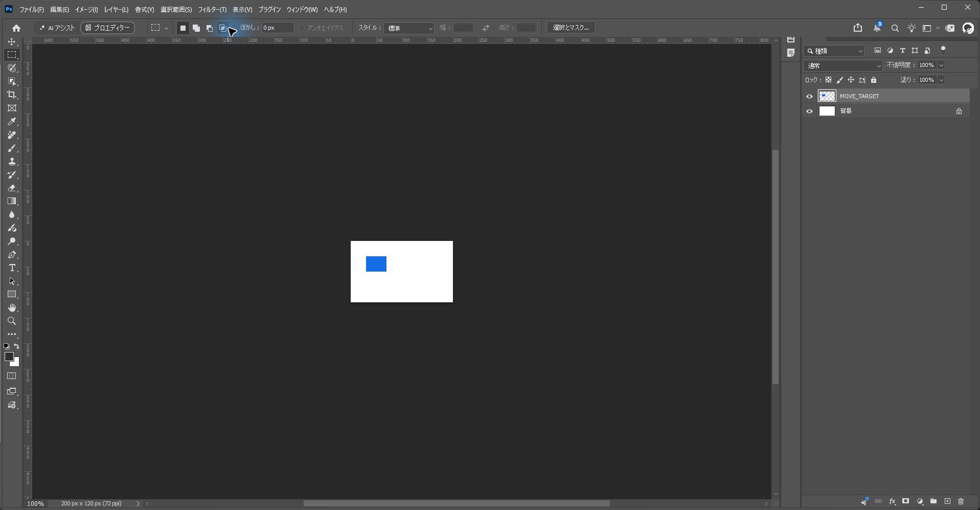Click the Home icon
Screen dimensions: 980x510
click(x=16, y=28)
